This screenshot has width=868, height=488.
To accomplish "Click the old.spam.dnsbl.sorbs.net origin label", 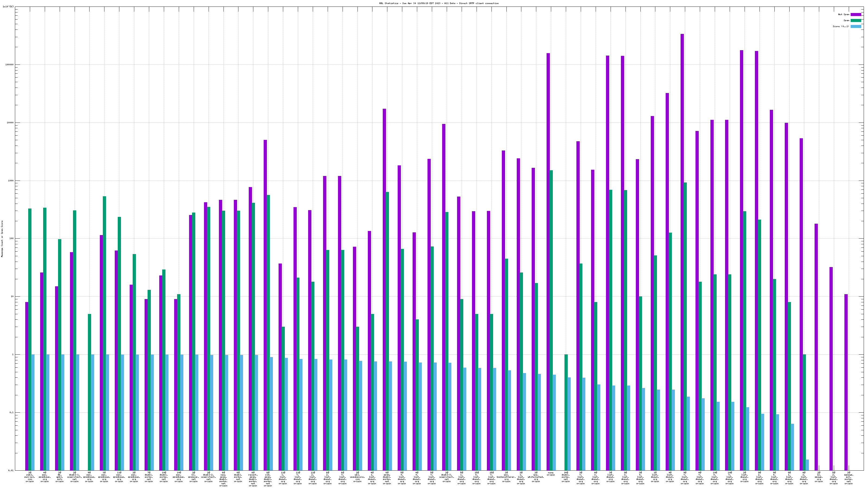I will coord(268,479).
